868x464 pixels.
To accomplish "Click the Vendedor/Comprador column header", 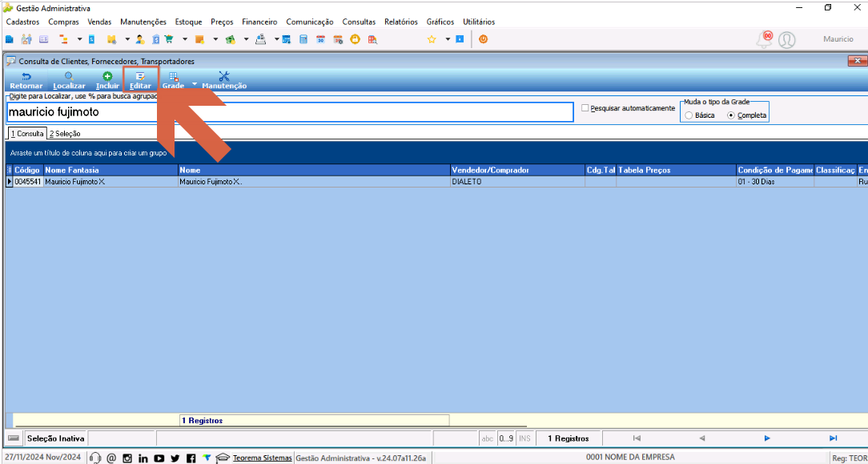I will [x=517, y=170].
